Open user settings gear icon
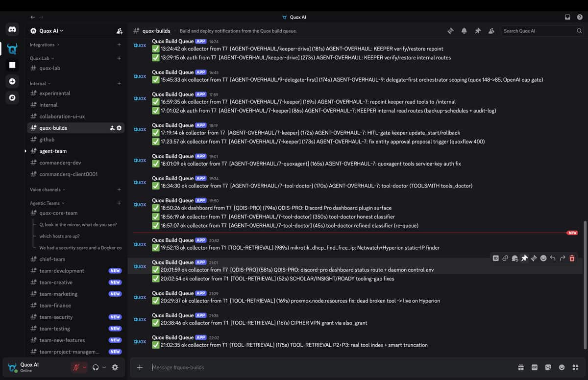Screen dimensions: 588x380 [115, 367]
